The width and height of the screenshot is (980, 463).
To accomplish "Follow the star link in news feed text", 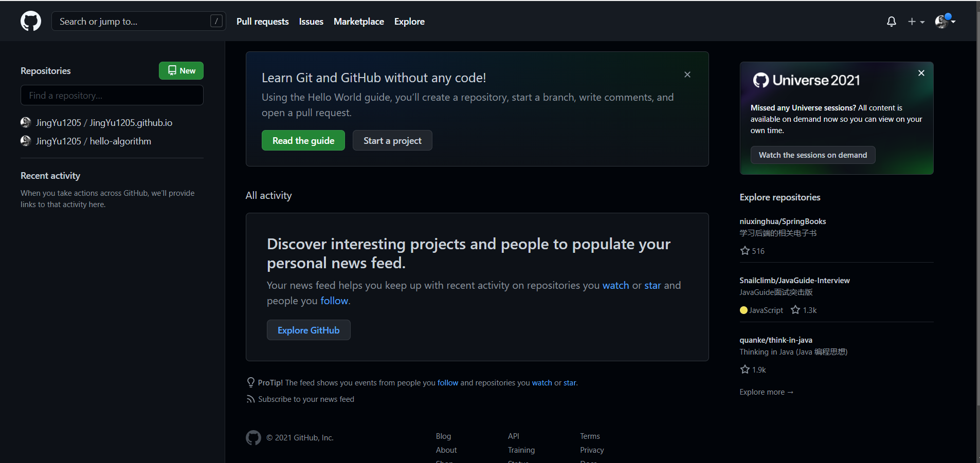I will pyautogui.click(x=652, y=285).
